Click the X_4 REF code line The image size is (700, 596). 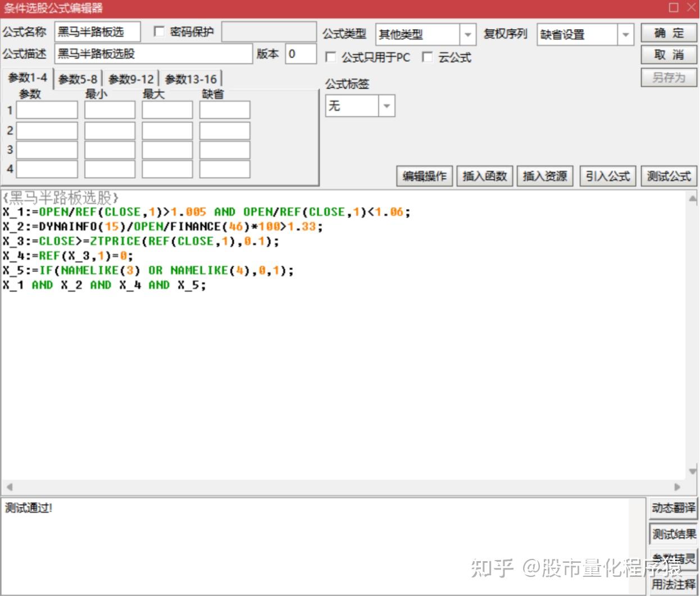[x=68, y=256]
